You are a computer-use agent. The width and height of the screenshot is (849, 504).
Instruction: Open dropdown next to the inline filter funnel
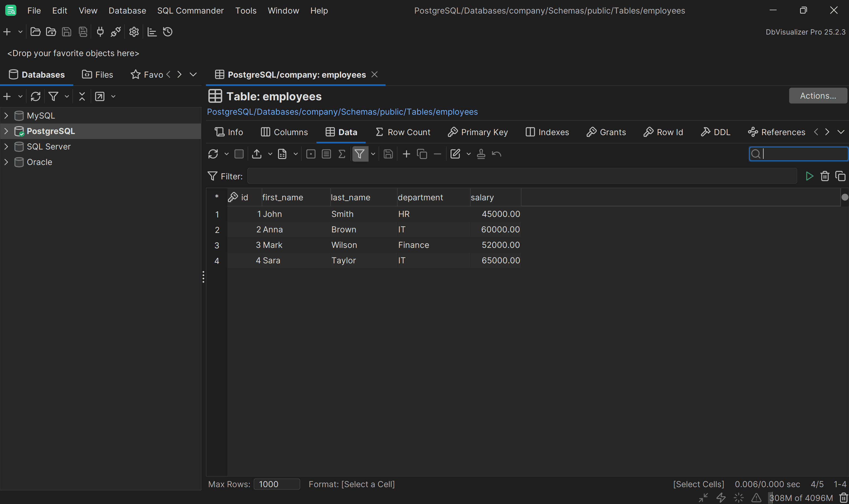tap(373, 154)
